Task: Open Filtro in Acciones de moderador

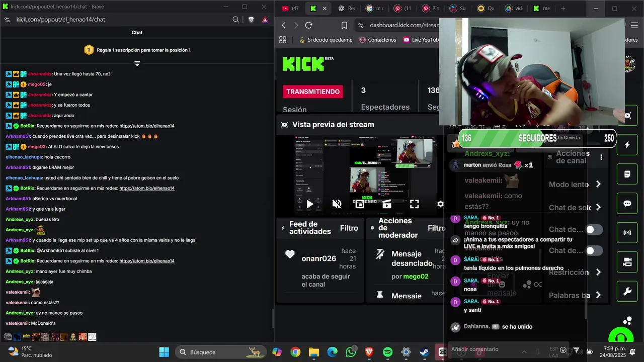Action: coord(436,228)
